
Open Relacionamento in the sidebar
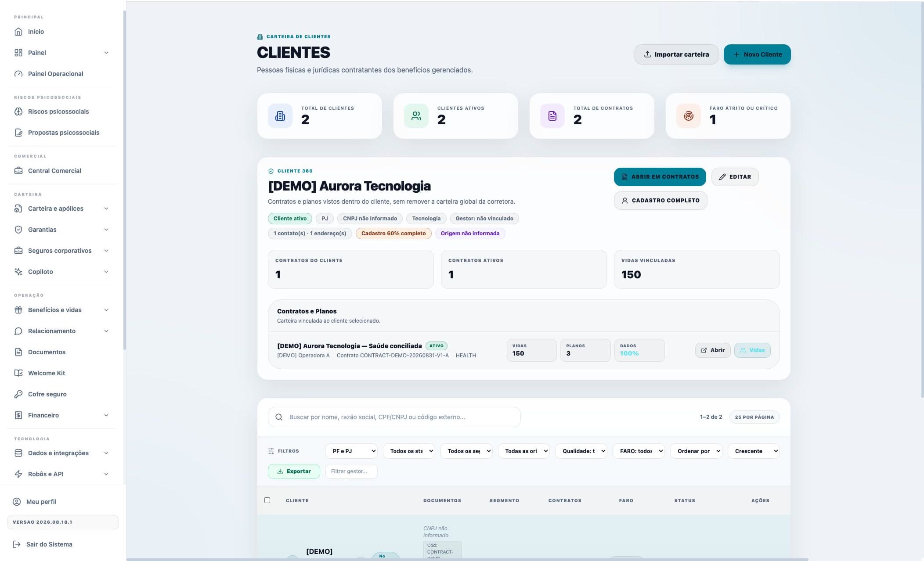pyautogui.click(x=61, y=331)
